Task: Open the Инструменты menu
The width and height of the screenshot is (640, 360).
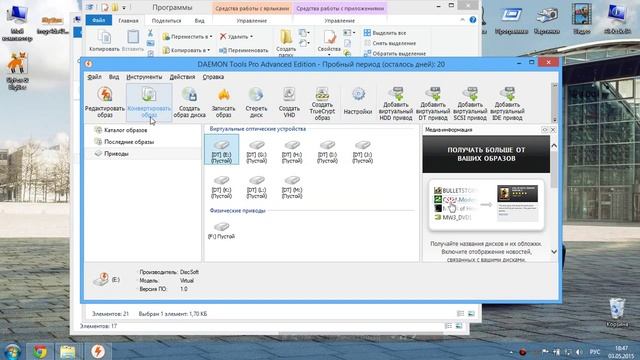Action: (x=144, y=77)
